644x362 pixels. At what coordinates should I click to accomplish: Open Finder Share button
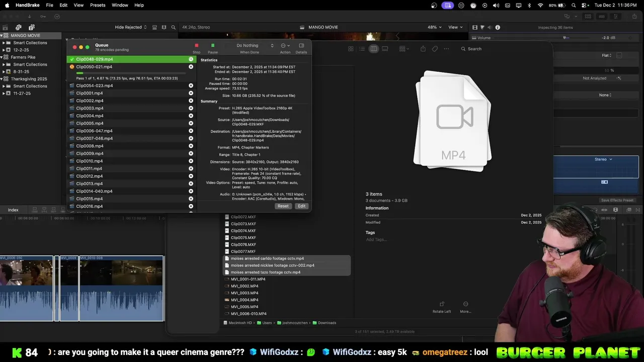click(423, 49)
